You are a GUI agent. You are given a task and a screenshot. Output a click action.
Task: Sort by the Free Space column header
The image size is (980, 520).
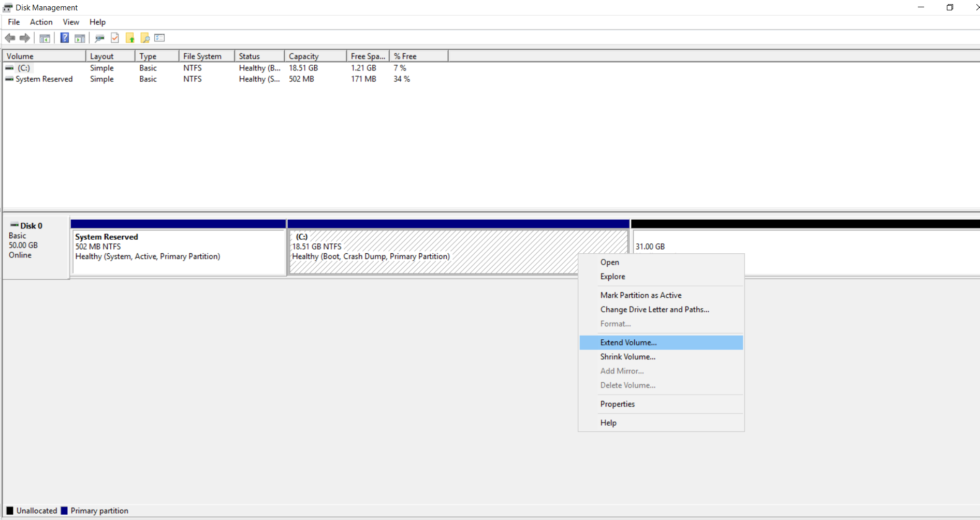368,56
